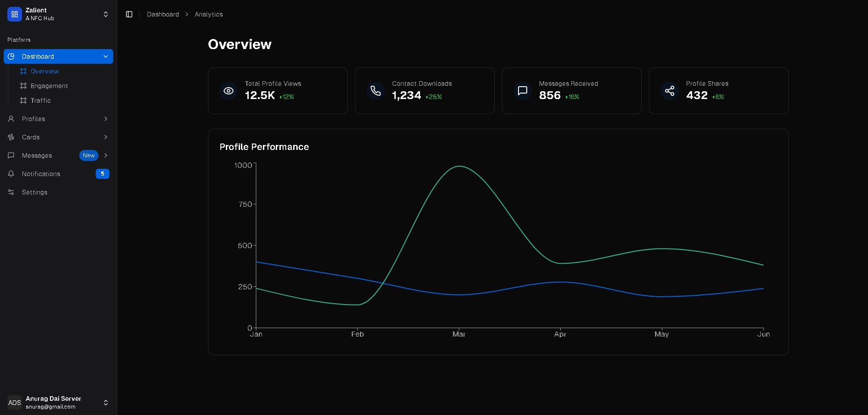Open Cards in sidebar

(x=58, y=137)
